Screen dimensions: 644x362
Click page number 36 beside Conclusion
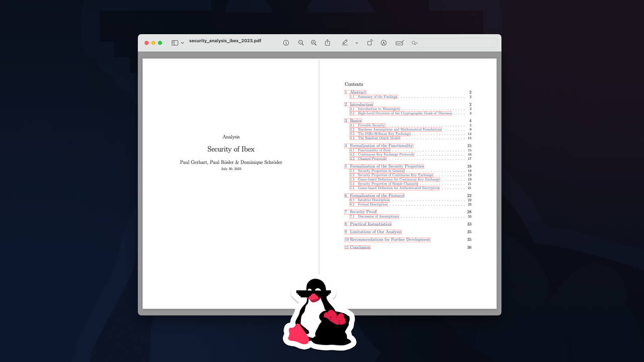[469, 247]
